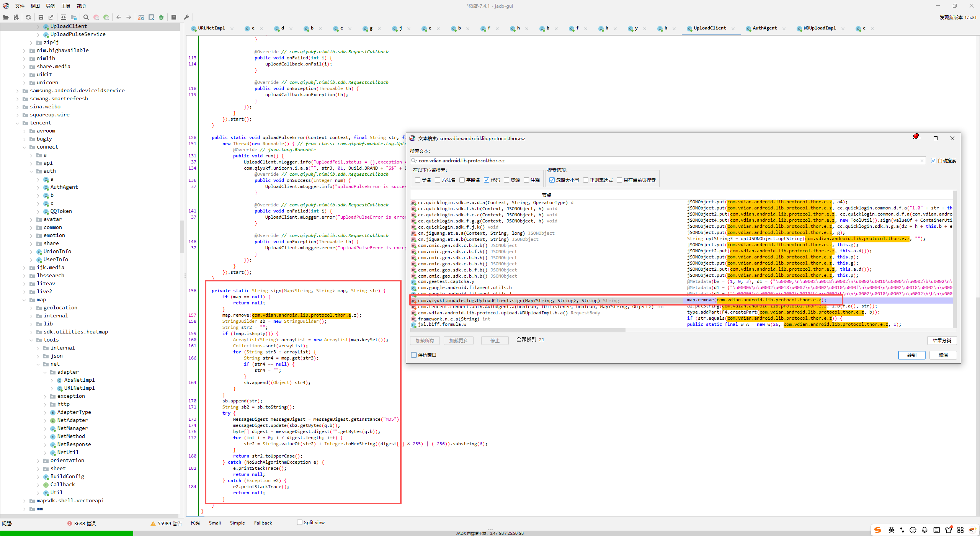
Task: Expand the geolocation folder
Action: [31, 308]
